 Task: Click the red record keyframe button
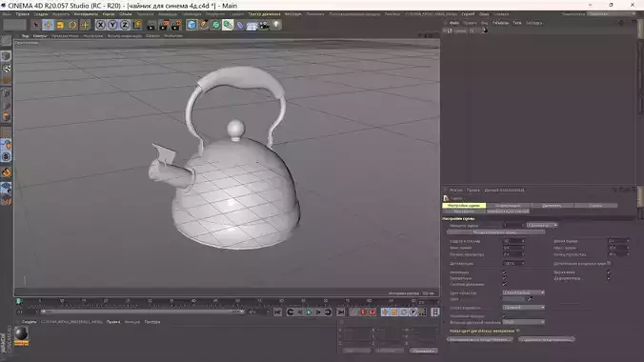pos(363,312)
